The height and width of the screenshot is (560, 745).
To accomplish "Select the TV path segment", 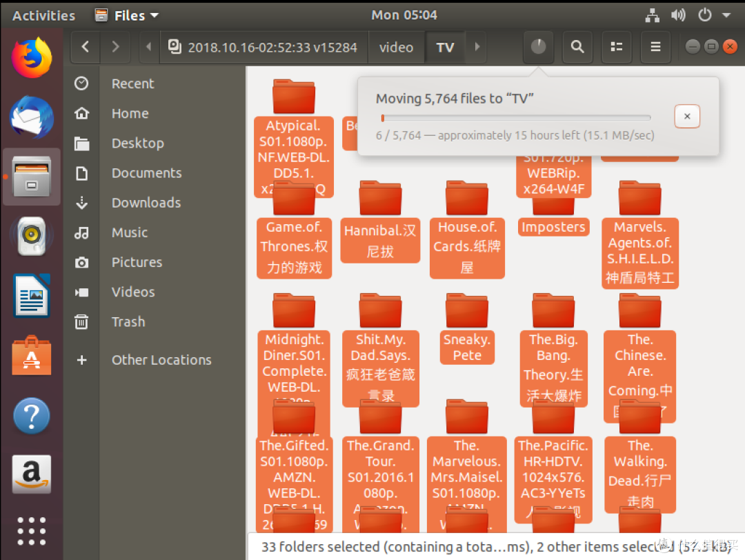I will click(445, 47).
